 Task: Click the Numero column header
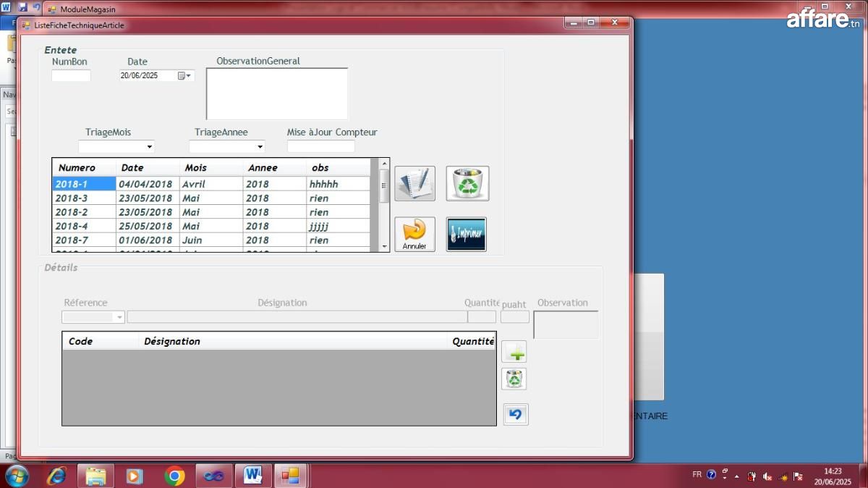click(x=84, y=167)
